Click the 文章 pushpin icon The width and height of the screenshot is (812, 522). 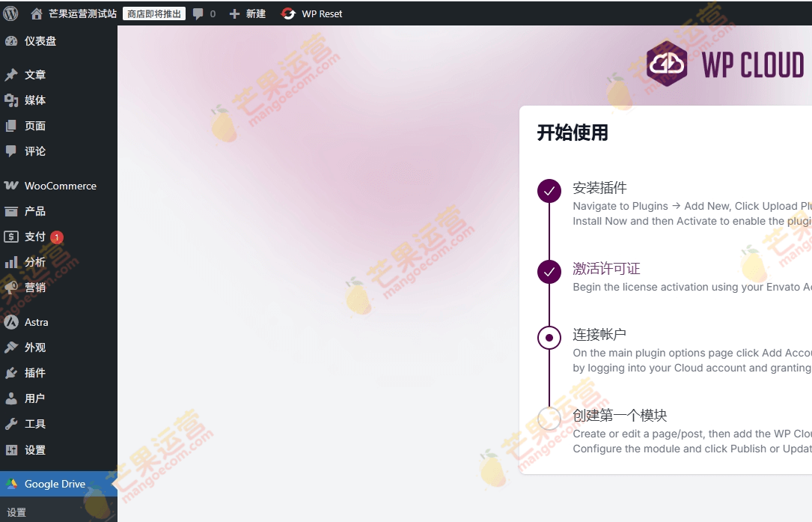(x=11, y=75)
